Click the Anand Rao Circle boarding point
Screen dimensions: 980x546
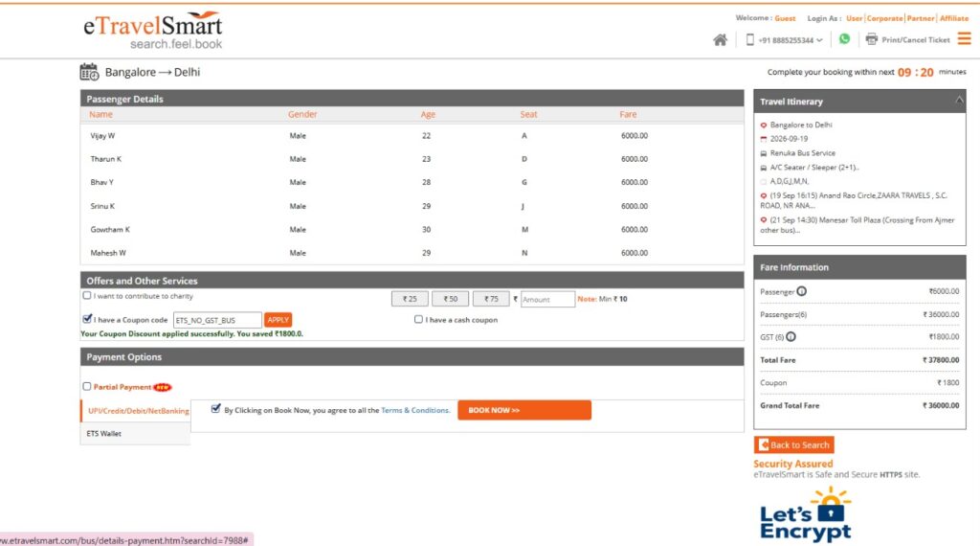(x=854, y=200)
